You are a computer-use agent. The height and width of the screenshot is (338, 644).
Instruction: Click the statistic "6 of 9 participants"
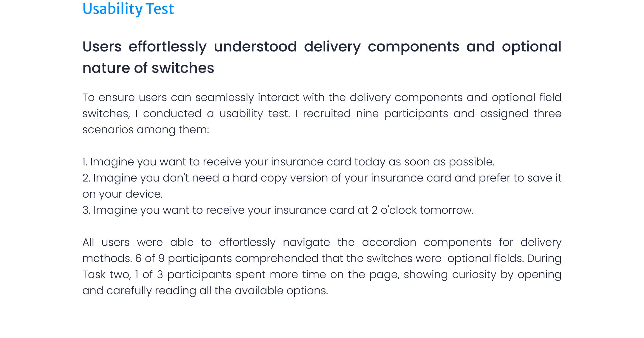(183, 258)
